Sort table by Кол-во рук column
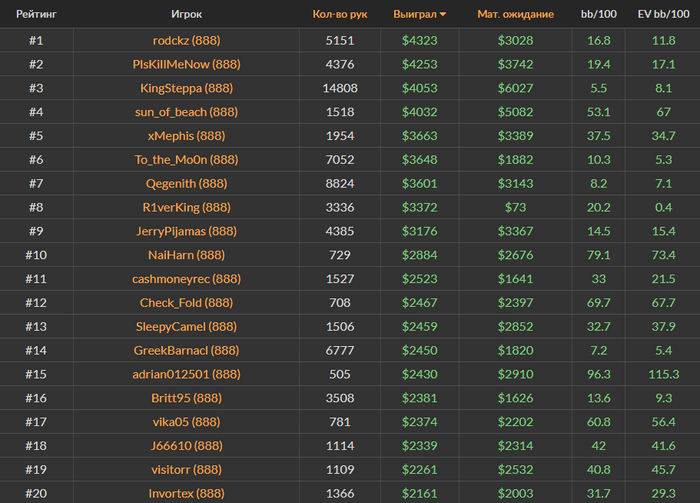The image size is (700, 503). click(340, 15)
